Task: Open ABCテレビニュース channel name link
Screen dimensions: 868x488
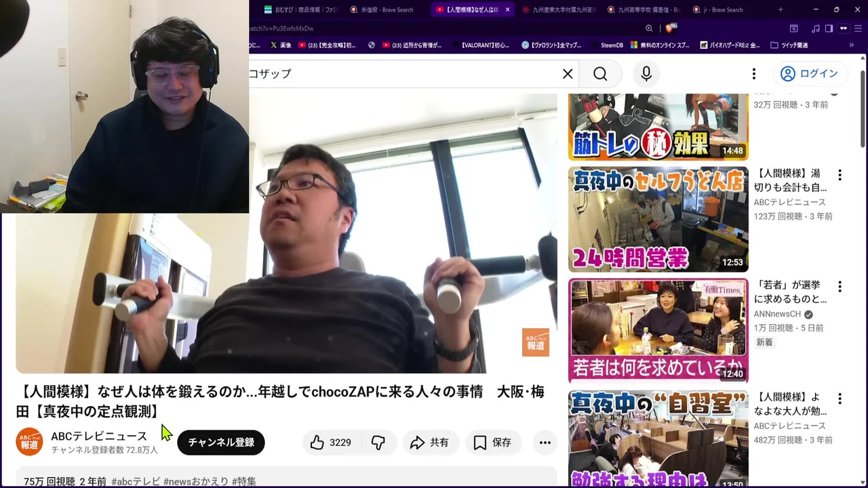Action: [99, 436]
